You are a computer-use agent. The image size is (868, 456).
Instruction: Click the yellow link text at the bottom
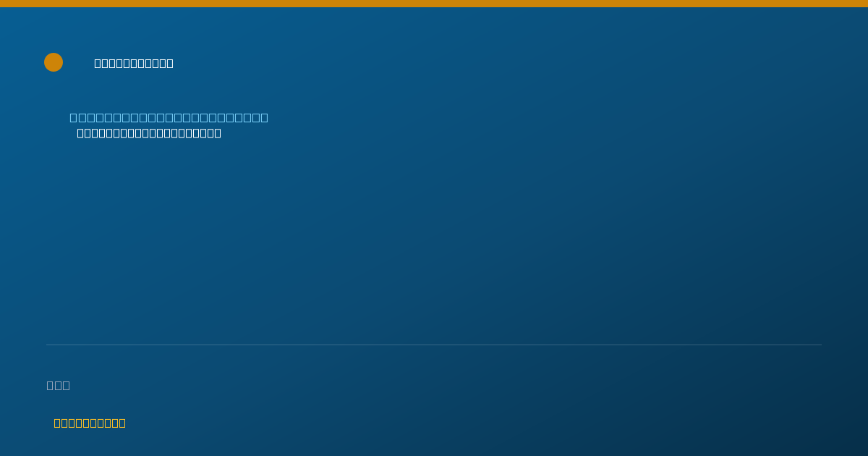(90, 423)
